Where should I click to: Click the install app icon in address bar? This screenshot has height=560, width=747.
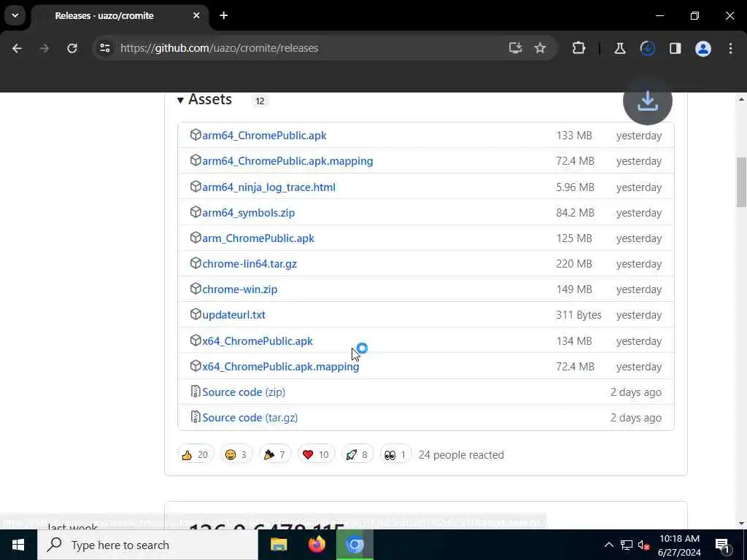(x=515, y=48)
